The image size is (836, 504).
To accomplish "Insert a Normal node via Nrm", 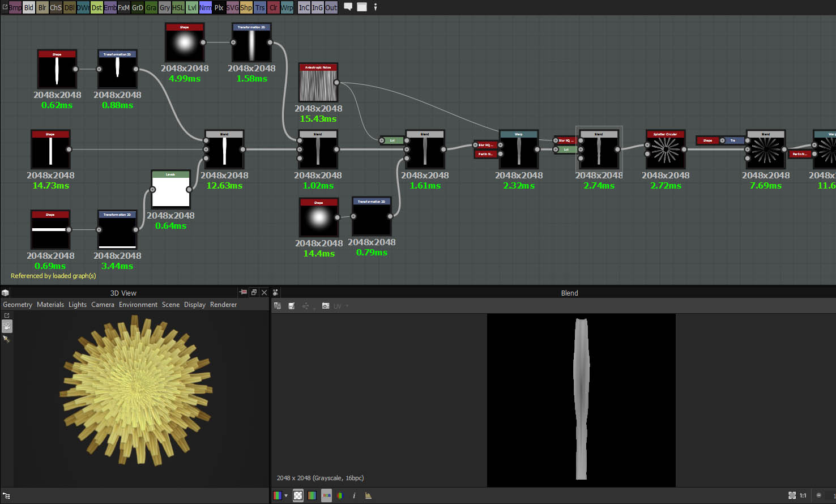I will [x=205, y=7].
